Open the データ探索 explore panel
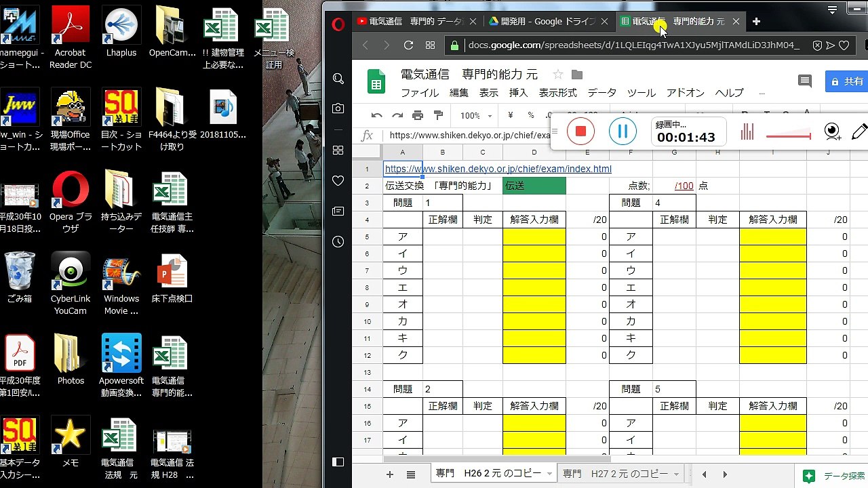The height and width of the screenshot is (488, 868). tap(833, 475)
